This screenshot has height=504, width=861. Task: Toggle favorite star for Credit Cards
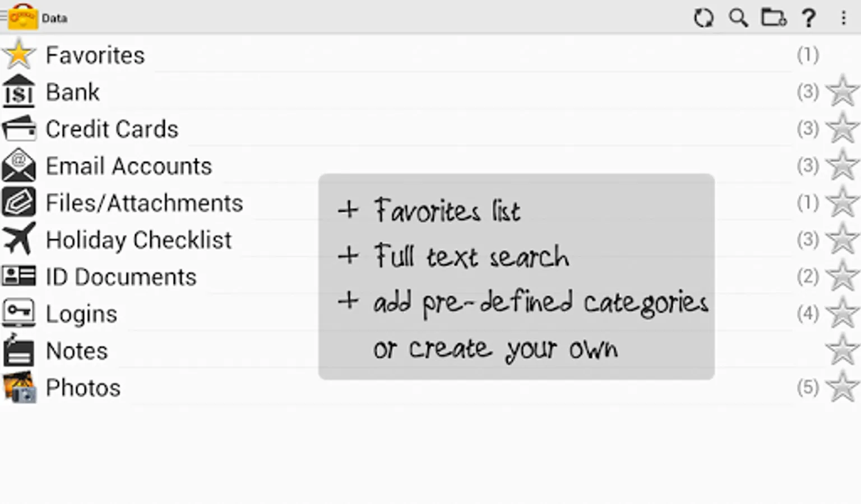coord(842,128)
